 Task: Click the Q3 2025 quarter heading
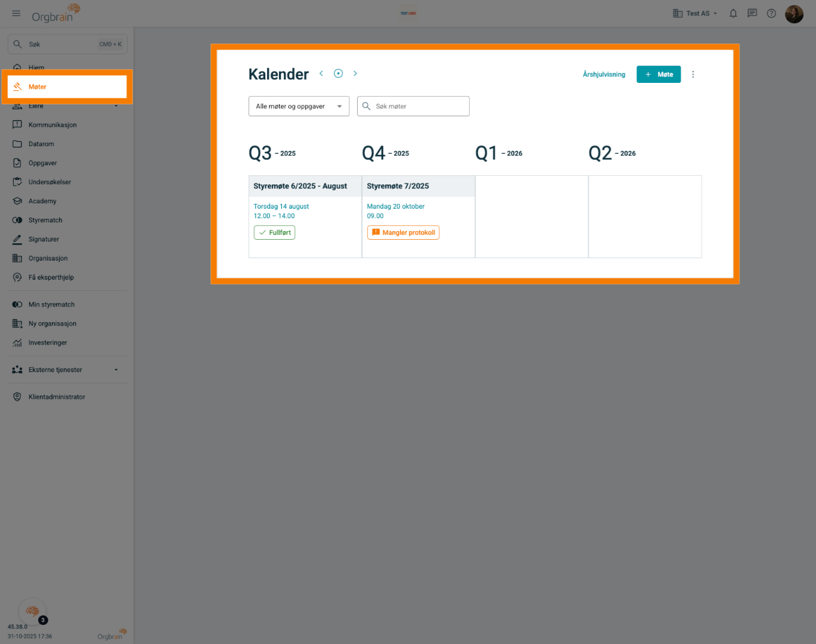272,153
